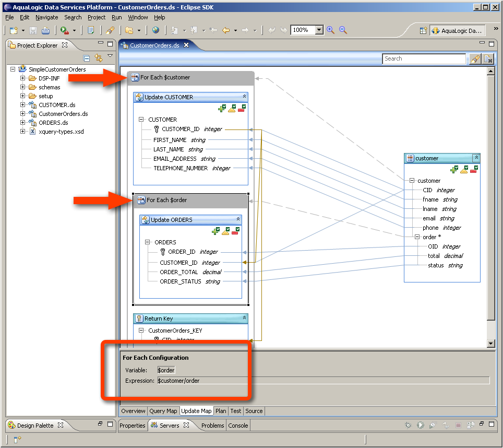503x448 pixels.
Task: Click the Collapse All icon in Project Explorer
Action: pos(86,58)
